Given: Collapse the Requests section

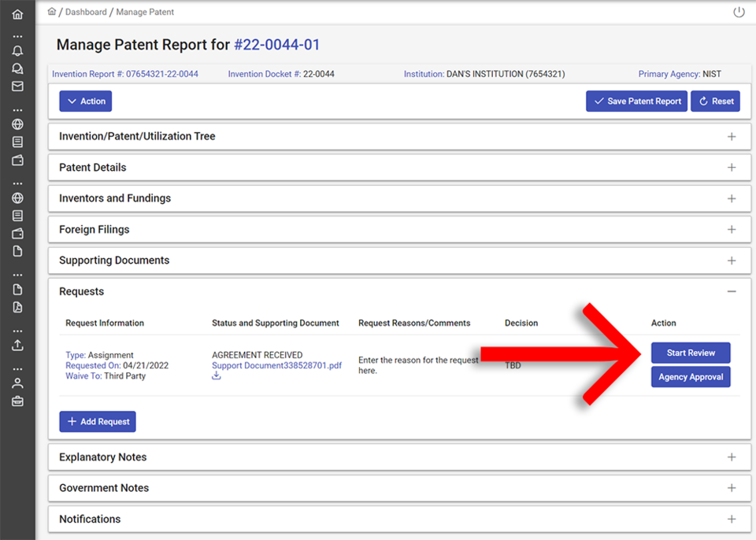Looking at the screenshot, I should [731, 290].
